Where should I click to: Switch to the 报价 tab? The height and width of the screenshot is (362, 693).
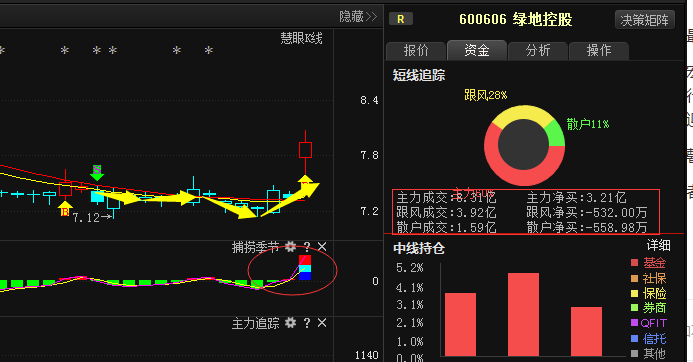click(416, 50)
